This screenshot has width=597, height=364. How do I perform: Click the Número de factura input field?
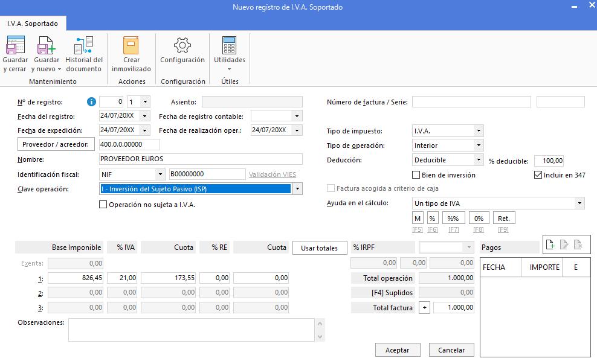coord(471,102)
